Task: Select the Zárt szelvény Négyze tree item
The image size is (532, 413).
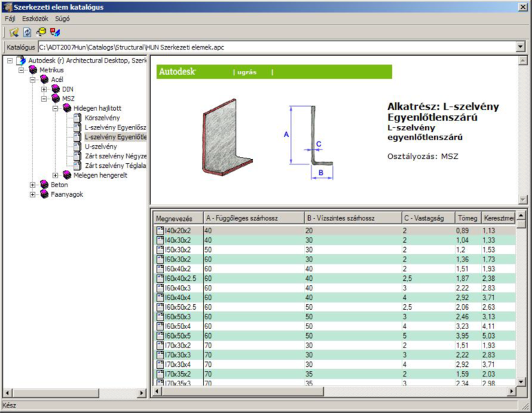Action: click(x=115, y=156)
